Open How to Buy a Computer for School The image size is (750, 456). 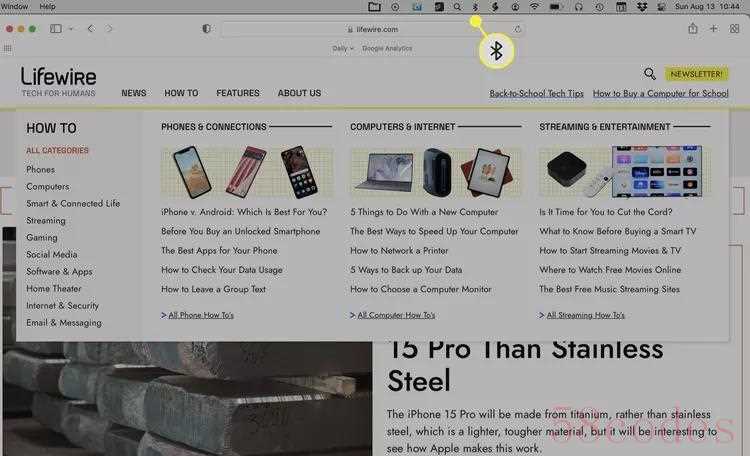(661, 93)
